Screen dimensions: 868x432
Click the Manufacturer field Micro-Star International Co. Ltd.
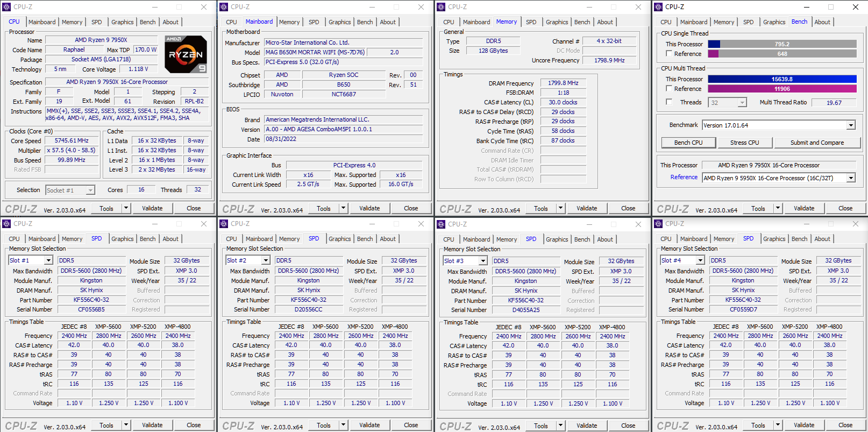coord(343,43)
